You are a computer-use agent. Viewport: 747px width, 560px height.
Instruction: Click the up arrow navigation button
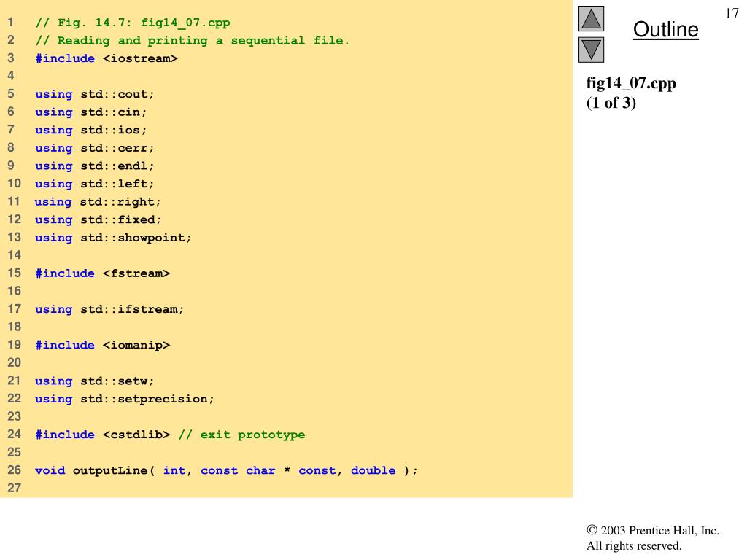(591, 18)
